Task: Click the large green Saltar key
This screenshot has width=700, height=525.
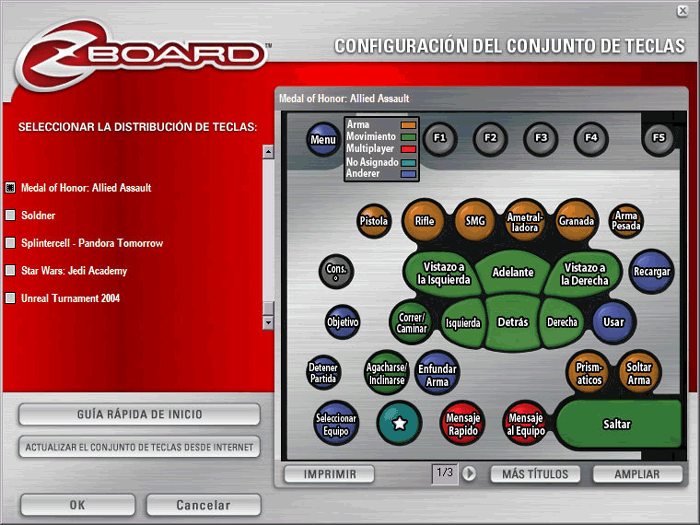Action: (x=618, y=424)
